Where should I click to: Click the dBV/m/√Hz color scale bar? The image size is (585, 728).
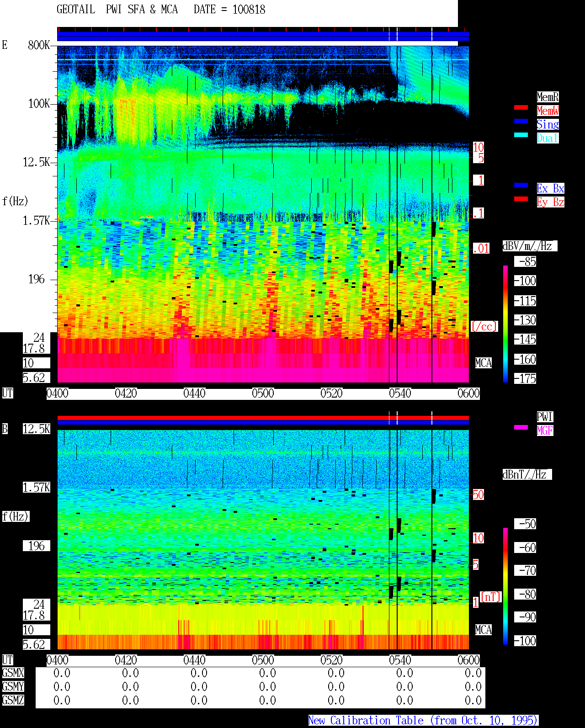505,324
